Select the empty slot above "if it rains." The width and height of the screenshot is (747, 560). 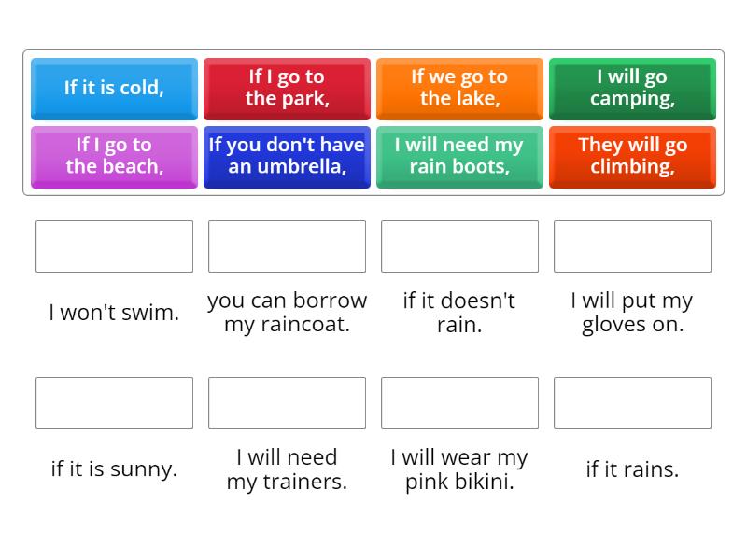point(632,403)
